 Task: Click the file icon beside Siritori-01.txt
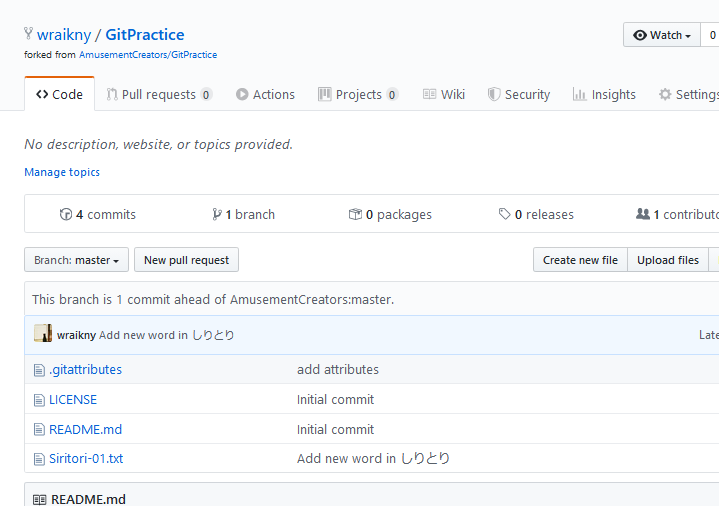point(39,459)
